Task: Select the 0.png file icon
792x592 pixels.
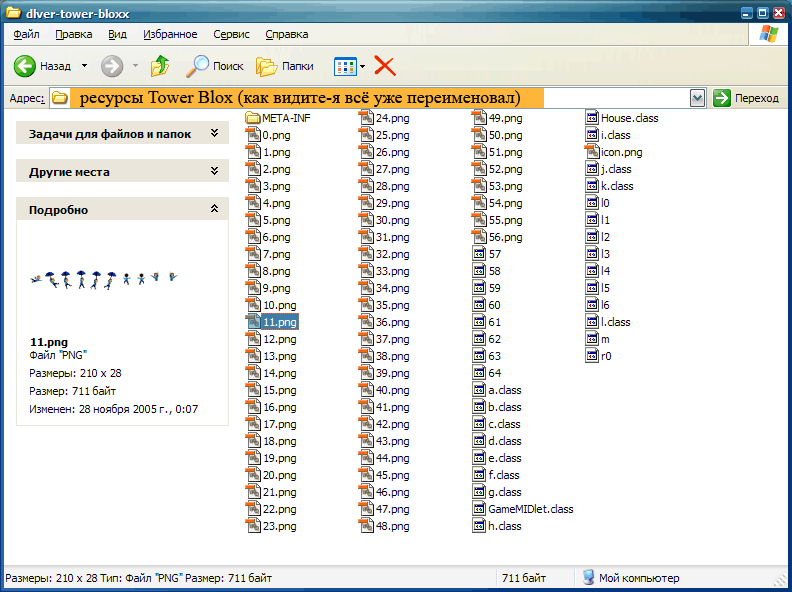Action: click(x=253, y=135)
